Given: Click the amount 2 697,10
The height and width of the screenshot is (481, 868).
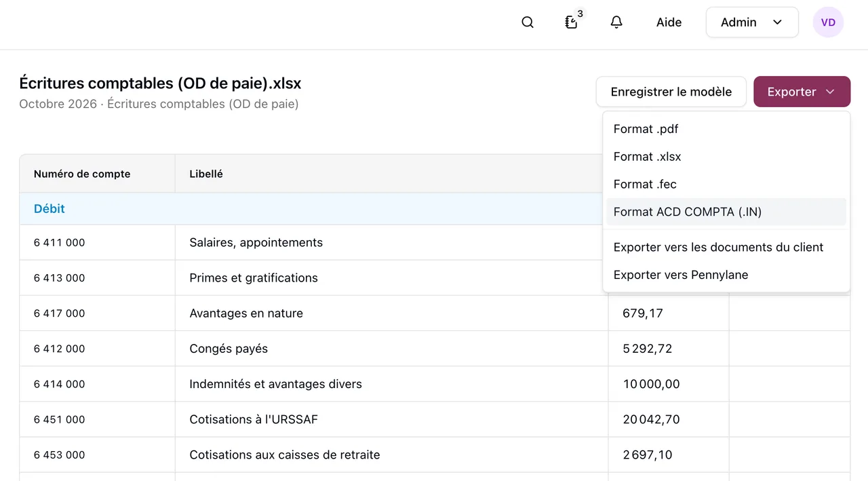Looking at the screenshot, I should (x=648, y=455).
